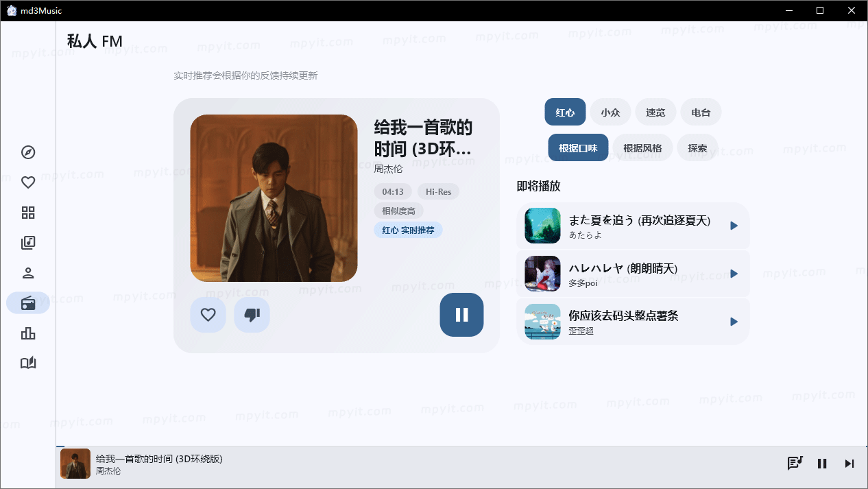Select the radio FM icon in sidebar

pyautogui.click(x=28, y=303)
